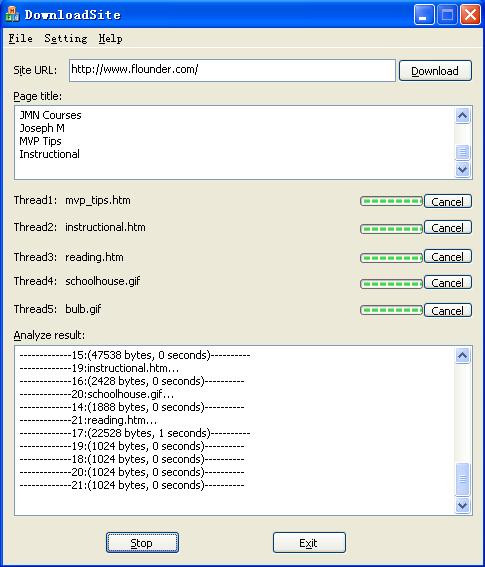The height and width of the screenshot is (567, 485).
Task: Open the Setting menu
Action: 66,38
